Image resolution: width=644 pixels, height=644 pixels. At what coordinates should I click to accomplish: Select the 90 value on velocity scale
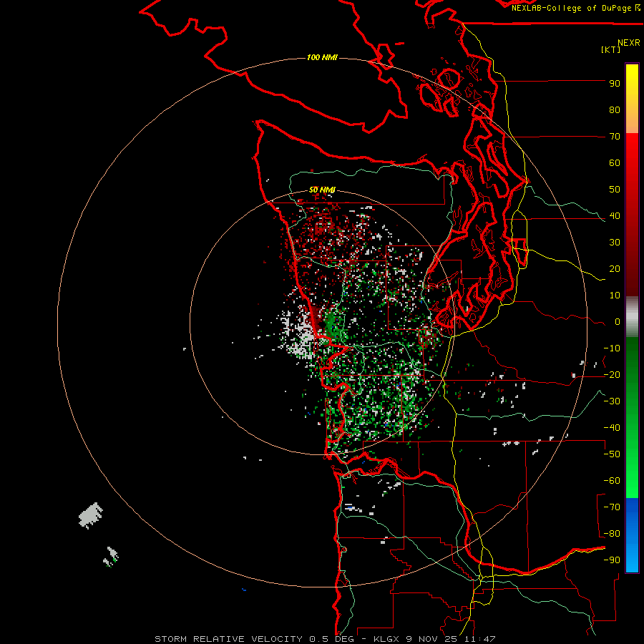[615, 84]
